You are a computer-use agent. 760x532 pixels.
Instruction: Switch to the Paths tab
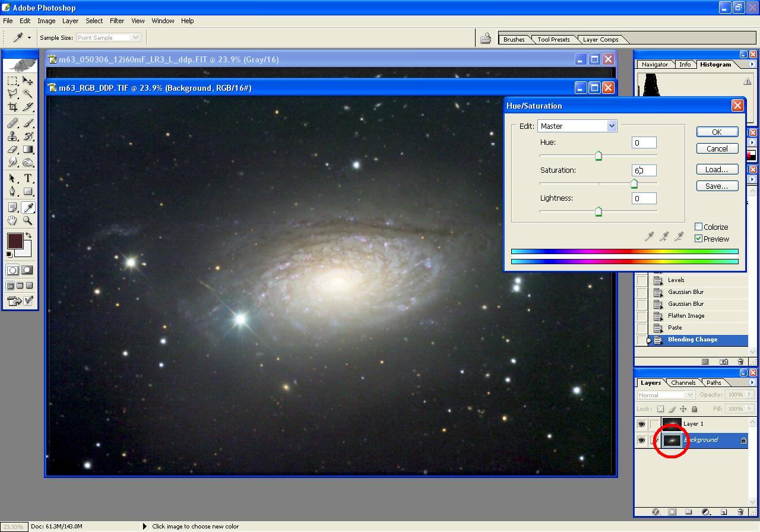pyautogui.click(x=714, y=382)
